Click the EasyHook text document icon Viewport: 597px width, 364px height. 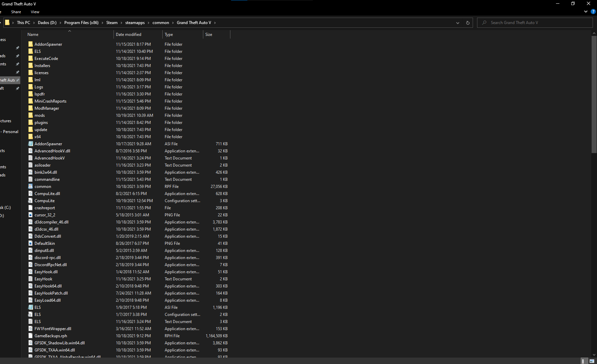coord(30,279)
